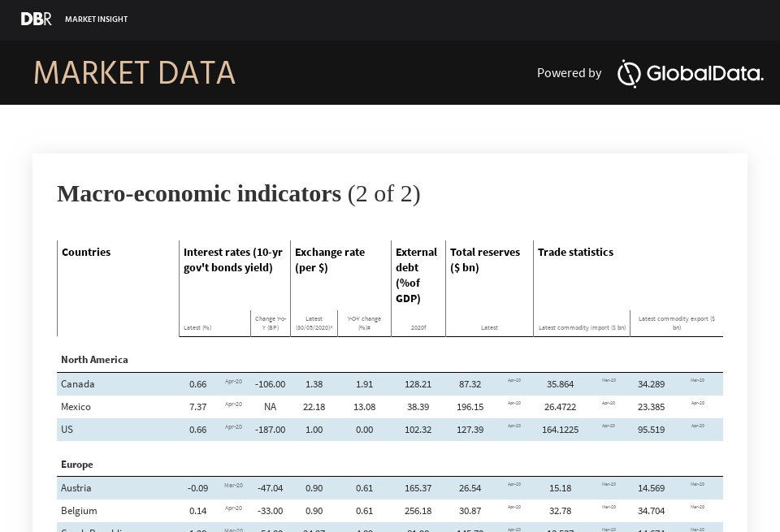Select the Exchange rate (per $) header
Image resolution: width=780 pixels, height=532 pixels.
[x=330, y=260]
